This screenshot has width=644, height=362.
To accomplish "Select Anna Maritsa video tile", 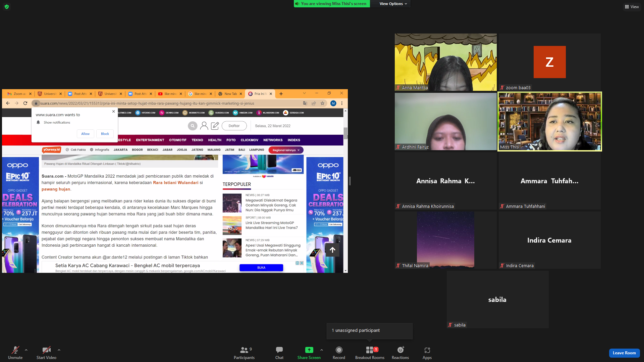I will pos(445,62).
